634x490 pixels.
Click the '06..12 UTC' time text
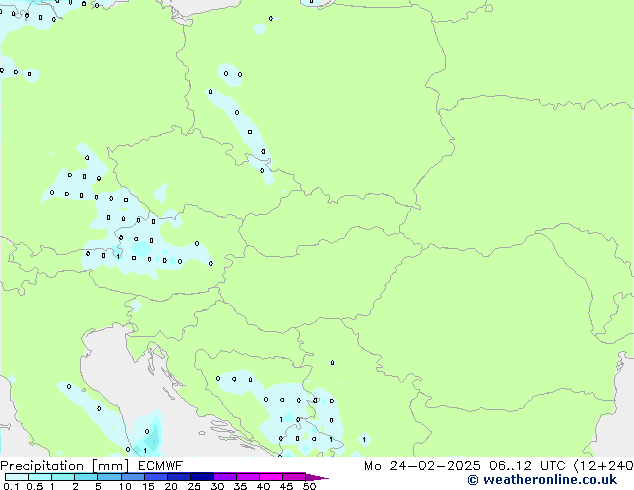coord(527,466)
